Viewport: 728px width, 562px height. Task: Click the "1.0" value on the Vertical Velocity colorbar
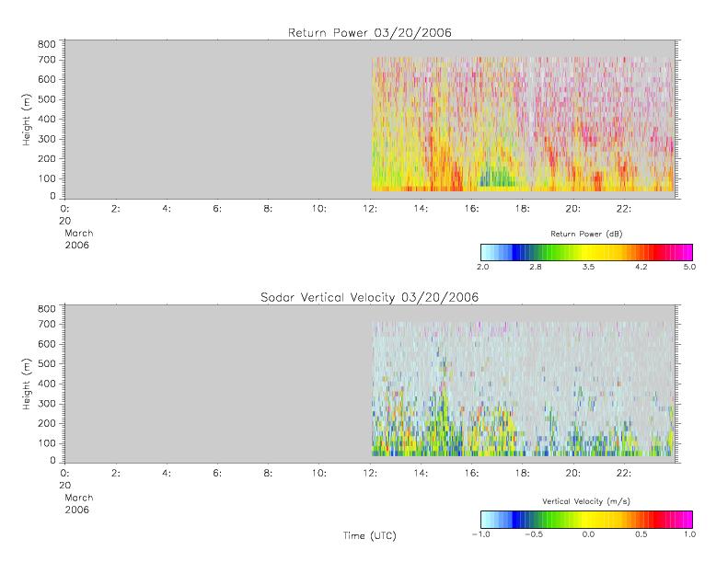(x=689, y=534)
